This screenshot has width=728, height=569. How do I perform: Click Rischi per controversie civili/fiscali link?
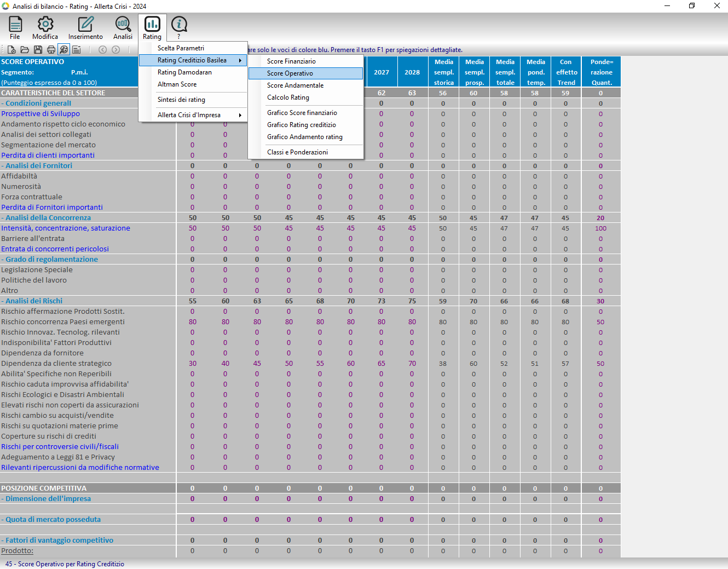(60, 447)
